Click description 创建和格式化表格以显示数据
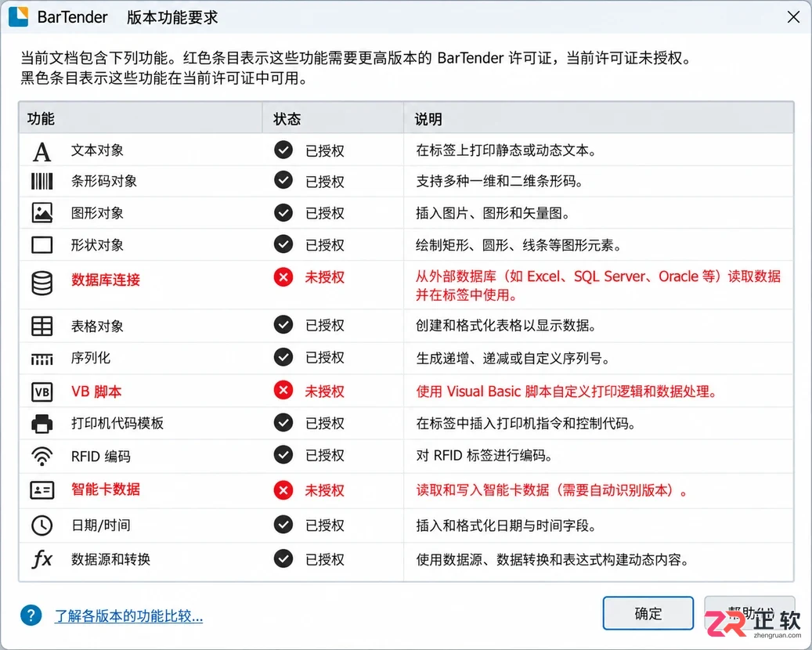The height and width of the screenshot is (650, 812). (506, 325)
